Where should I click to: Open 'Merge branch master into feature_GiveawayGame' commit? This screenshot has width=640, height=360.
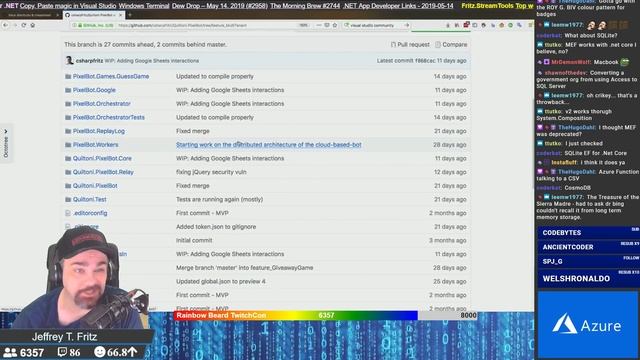click(244, 268)
